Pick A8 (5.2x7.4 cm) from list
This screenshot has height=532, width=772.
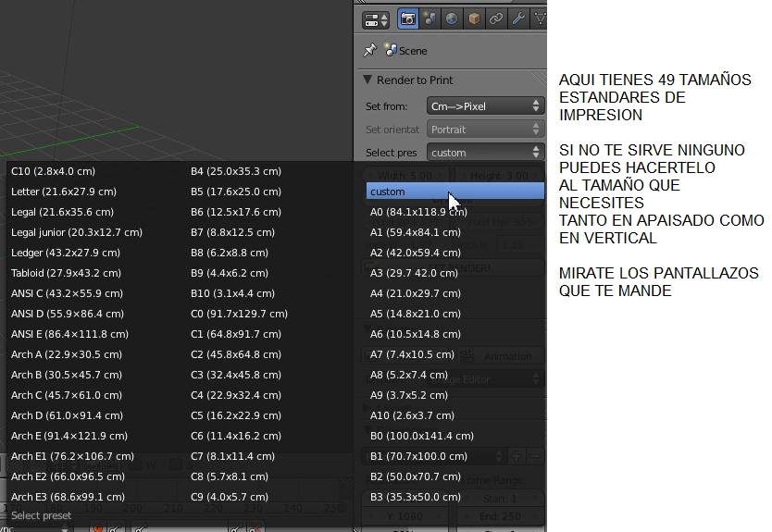point(409,375)
